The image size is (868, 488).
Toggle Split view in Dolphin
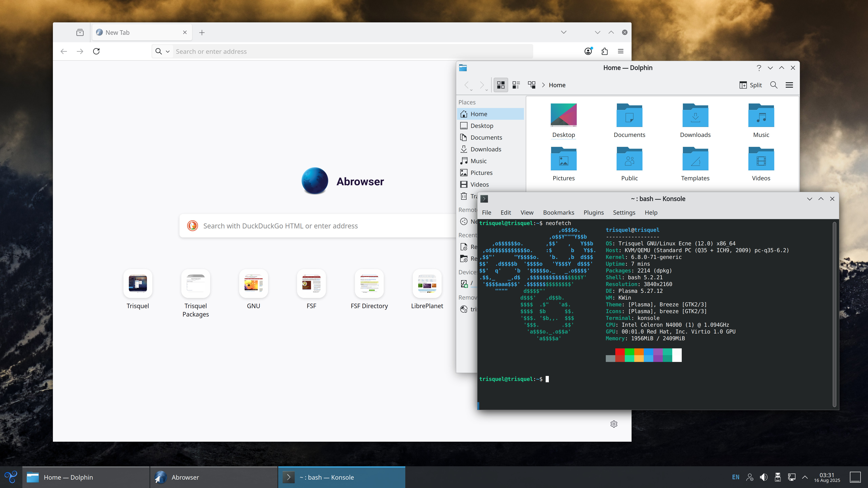pos(750,85)
